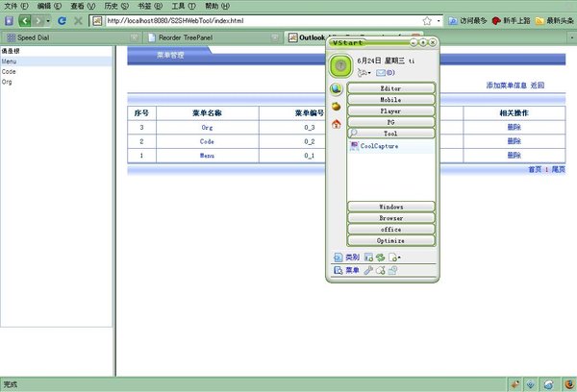This screenshot has width=577, height=392.
Task: Click the mail envelope icon in VStart
Action: click(381, 73)
